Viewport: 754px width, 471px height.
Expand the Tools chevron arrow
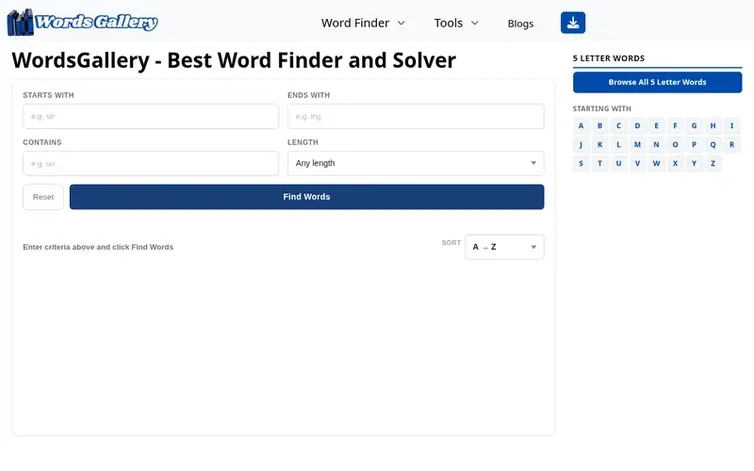click(x=475, y=23)
